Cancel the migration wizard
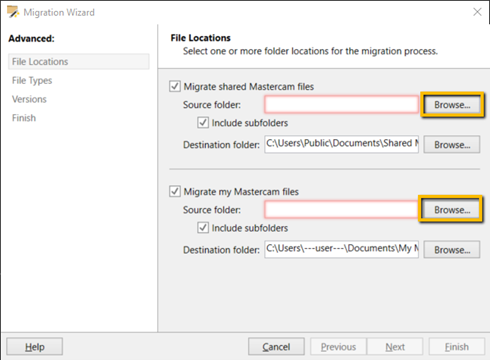This screenshot has height=360, width=490. (x=276, y=347)
